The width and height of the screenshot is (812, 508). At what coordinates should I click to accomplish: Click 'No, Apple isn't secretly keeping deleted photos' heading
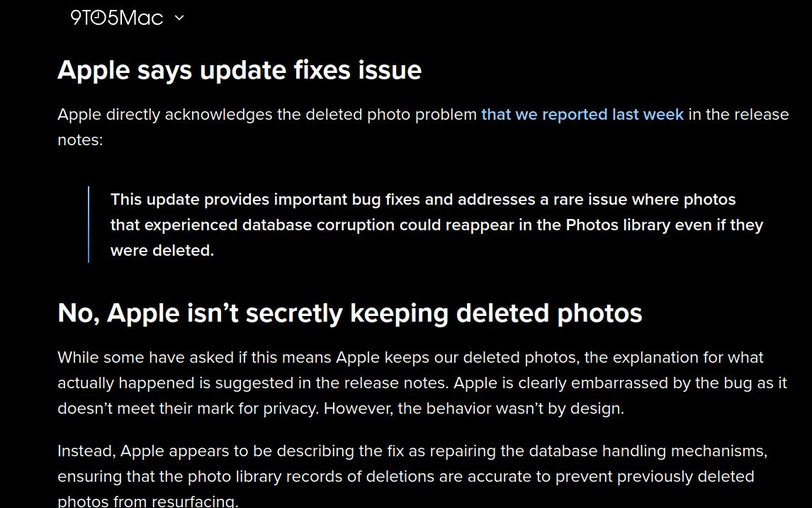pyautogui.click(x=349, y=312)
